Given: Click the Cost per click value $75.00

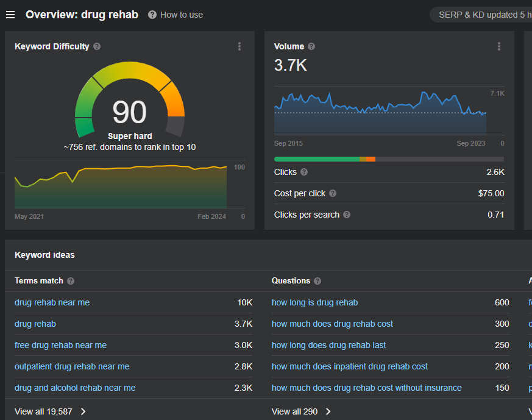Looking at the screenshot, I should (x=491, y=193).
